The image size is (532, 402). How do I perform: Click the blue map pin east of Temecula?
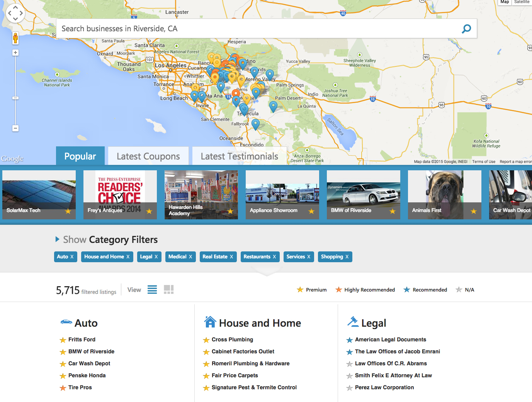pos(273,107)
